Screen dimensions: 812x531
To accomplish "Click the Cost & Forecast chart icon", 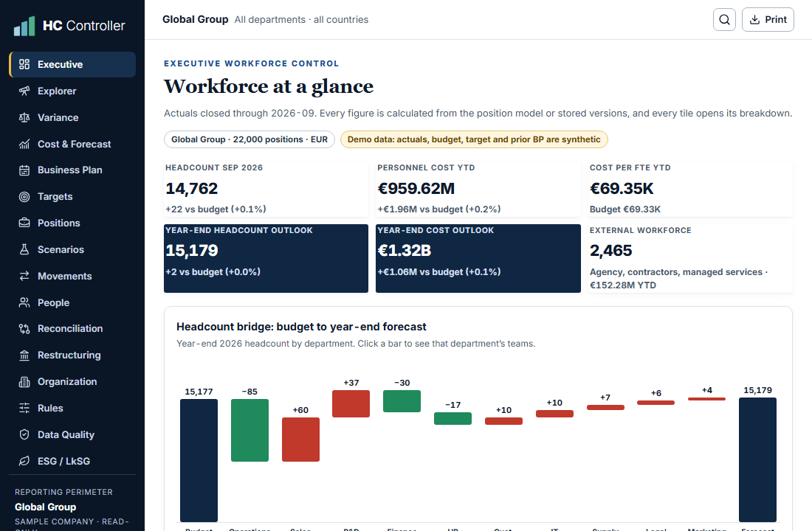I will tap(24, 144).
